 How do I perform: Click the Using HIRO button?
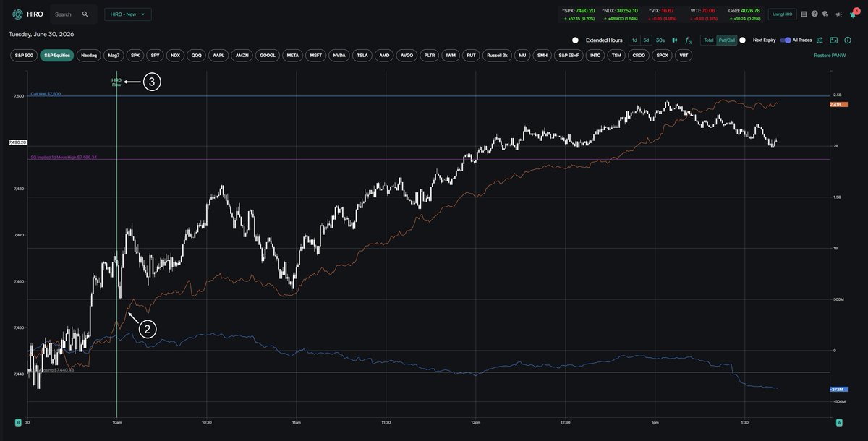coord(782,14)
